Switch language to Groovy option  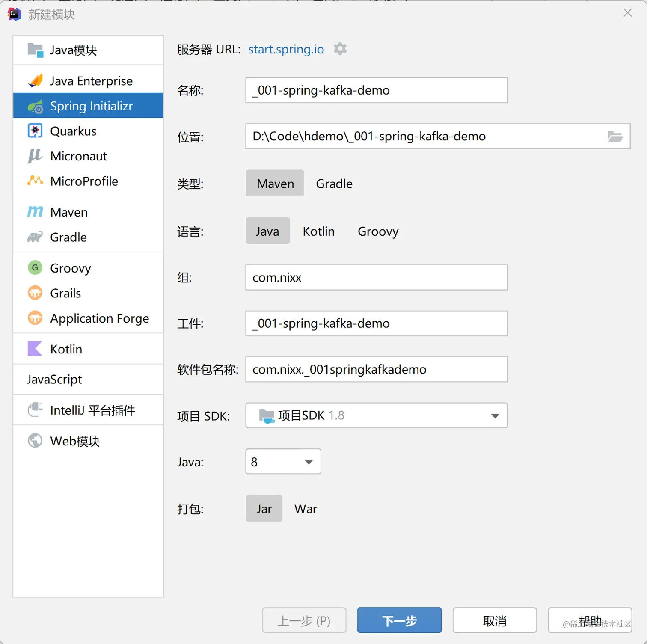pos(378,231)
